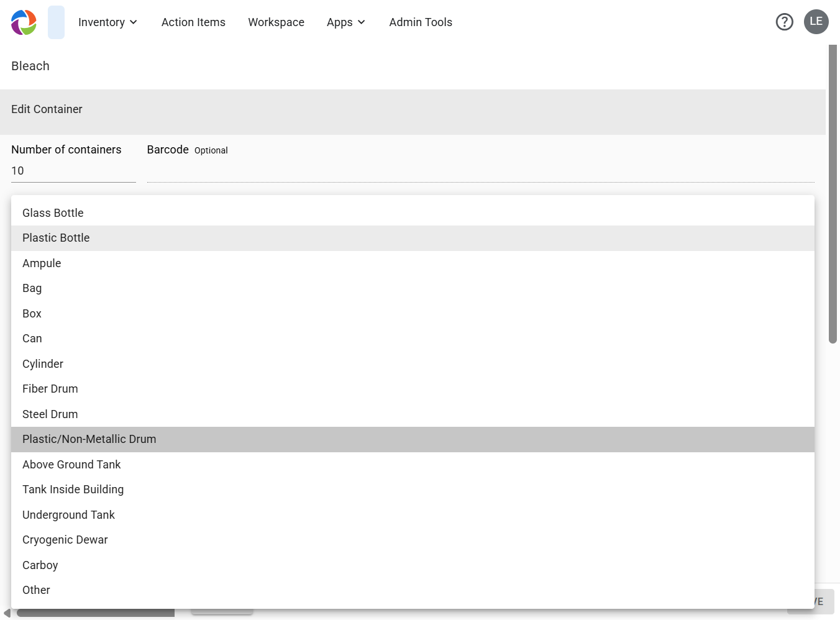Click the light blue block beside logo
This screenshot has width=840, height=620.
tap(56, 22)
